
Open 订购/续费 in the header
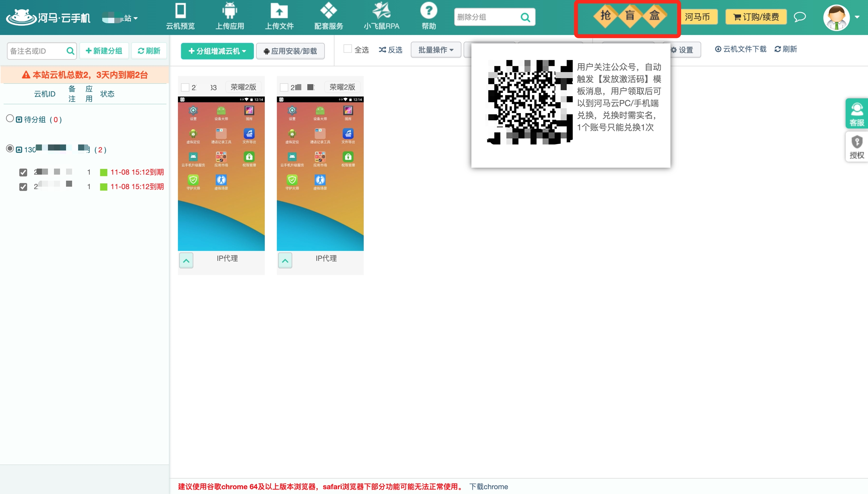coord(756,17)
